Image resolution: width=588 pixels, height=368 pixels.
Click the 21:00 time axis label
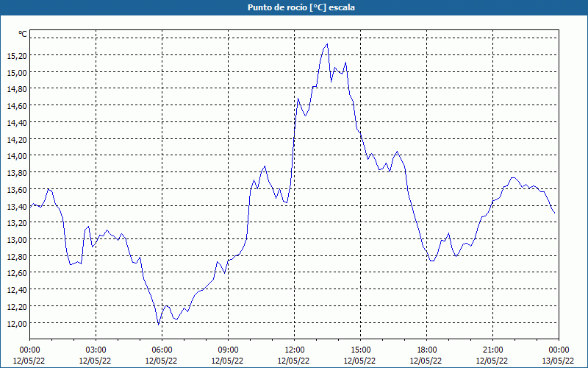tap(492, 350)
